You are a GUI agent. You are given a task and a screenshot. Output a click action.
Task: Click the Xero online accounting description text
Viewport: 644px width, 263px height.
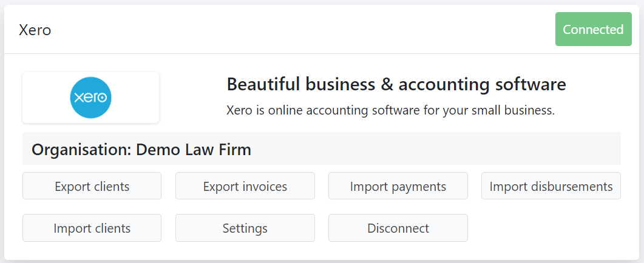pyautogui.click(x=391, y=110)
